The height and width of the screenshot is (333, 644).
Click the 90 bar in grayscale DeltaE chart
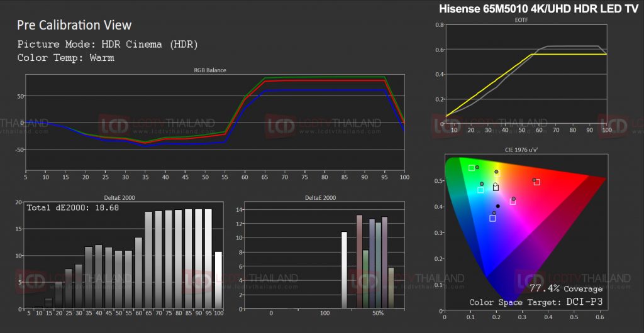click(198, 259)
